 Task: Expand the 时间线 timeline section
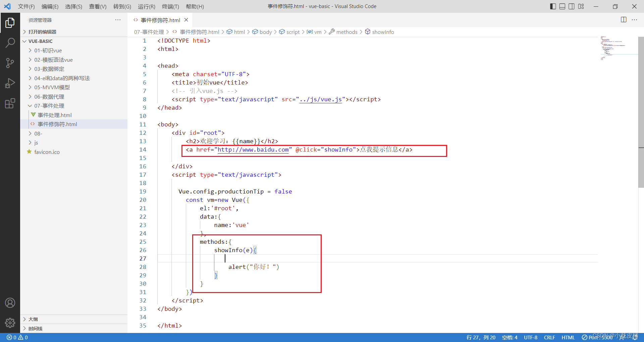click(x=74, y=329)
